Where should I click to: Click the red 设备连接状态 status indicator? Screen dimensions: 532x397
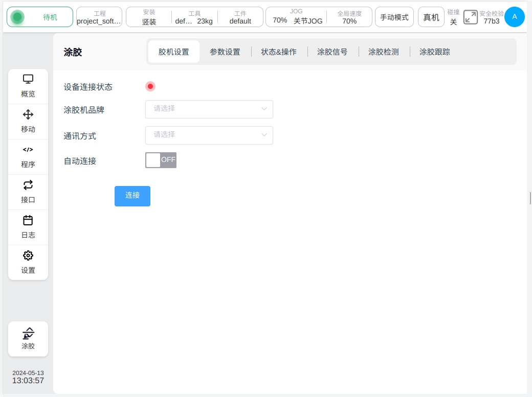click(x=150, y=86)
